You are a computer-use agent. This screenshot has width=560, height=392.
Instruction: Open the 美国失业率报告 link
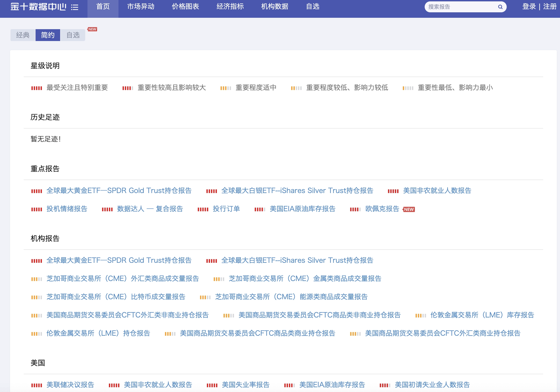(x=246, y=385)
